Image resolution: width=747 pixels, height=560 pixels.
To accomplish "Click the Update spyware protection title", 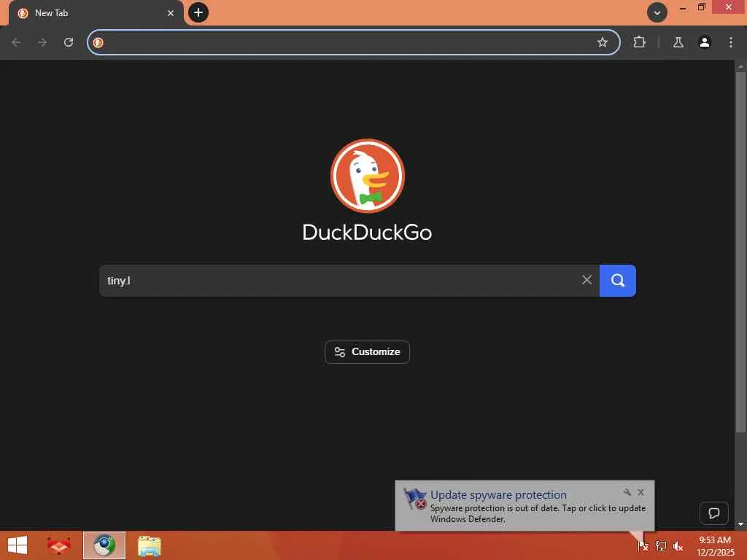I will tap(498, 495).
